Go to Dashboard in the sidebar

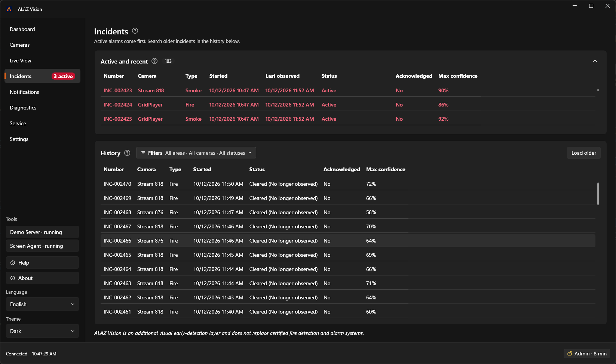[42, 29]
